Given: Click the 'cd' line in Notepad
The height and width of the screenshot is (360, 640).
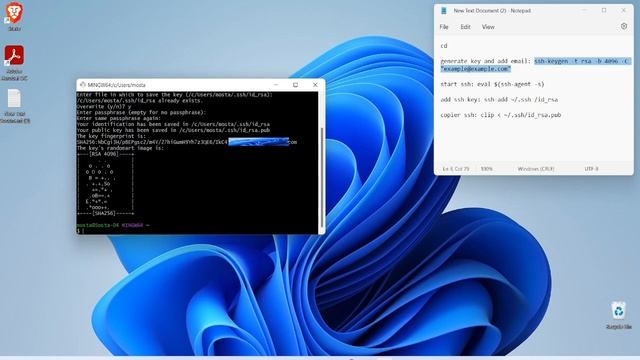Looking at the screenshot, I should 444,46.
